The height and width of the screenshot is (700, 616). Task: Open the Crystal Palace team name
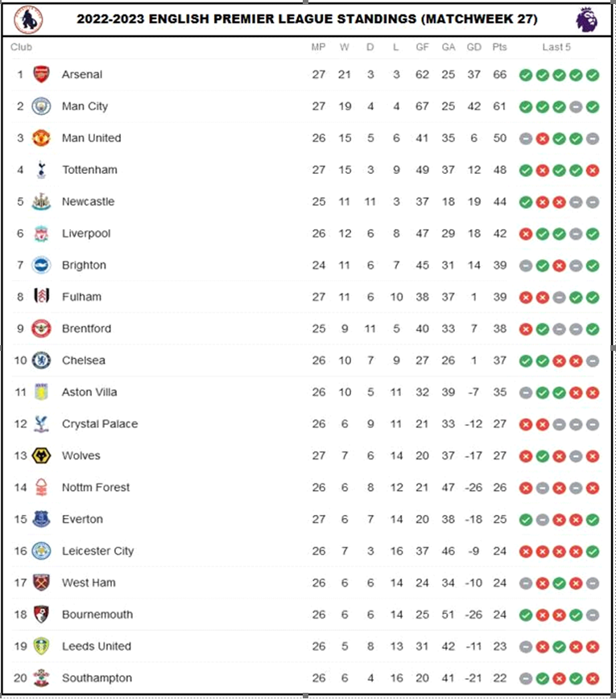[x=100, y=424]
